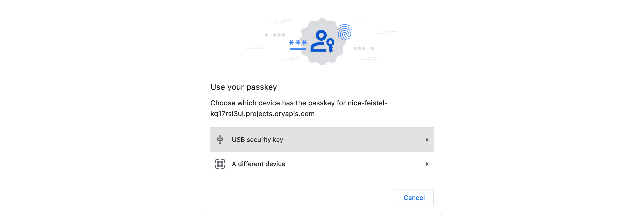Click the QR code device icon
644x215 pixels.
tap(220, 164)
